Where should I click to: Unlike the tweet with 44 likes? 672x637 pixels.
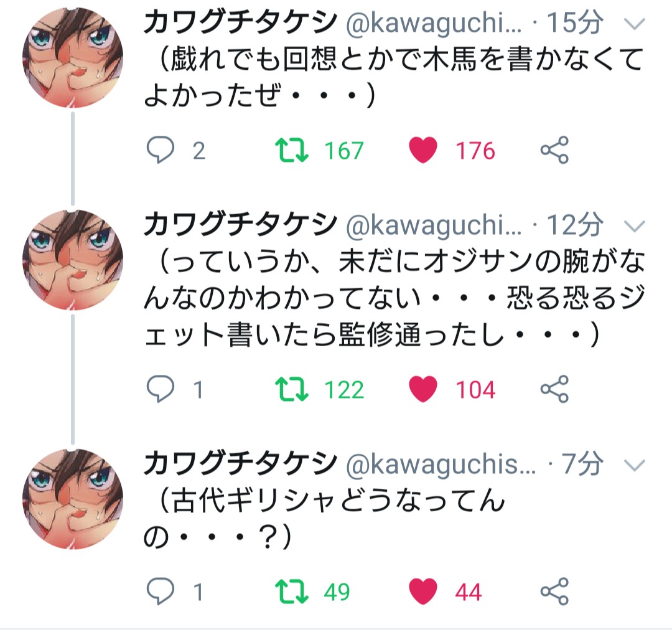423,591
